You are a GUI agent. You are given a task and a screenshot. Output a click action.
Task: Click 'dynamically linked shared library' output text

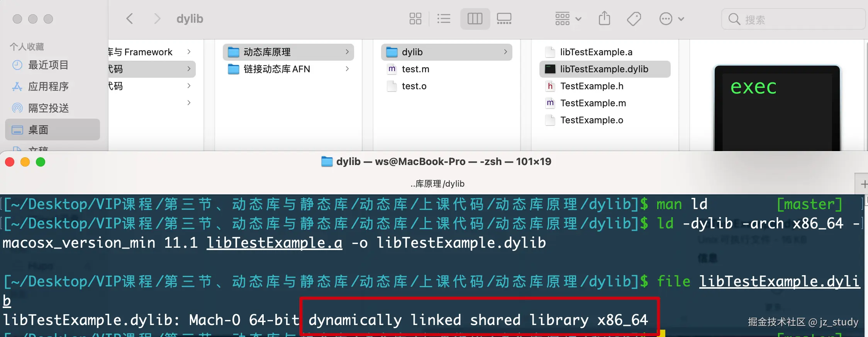coord(449,320)
